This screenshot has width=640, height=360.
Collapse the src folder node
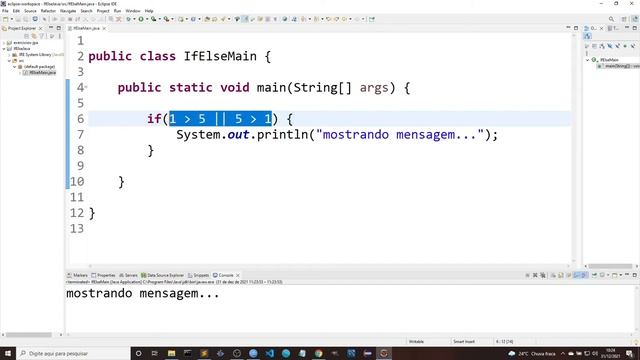(9, 60)
